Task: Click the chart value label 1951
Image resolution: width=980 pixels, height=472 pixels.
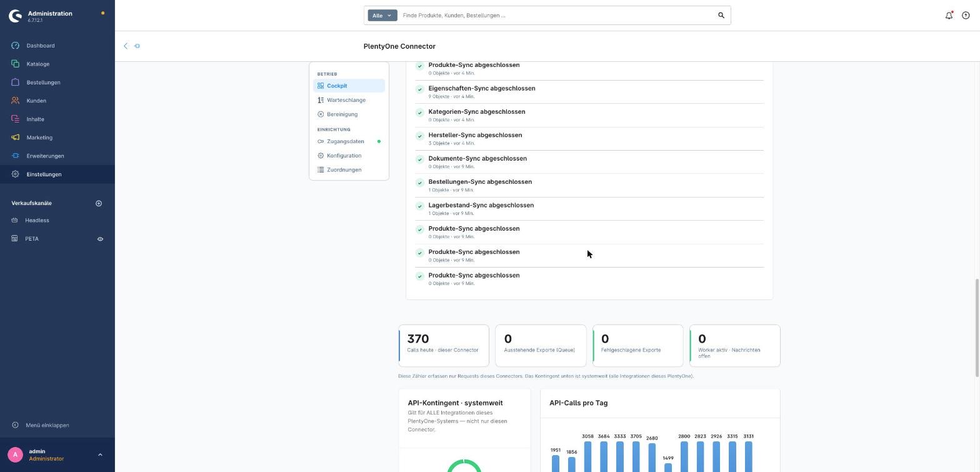Action: [x=556, y=450]
